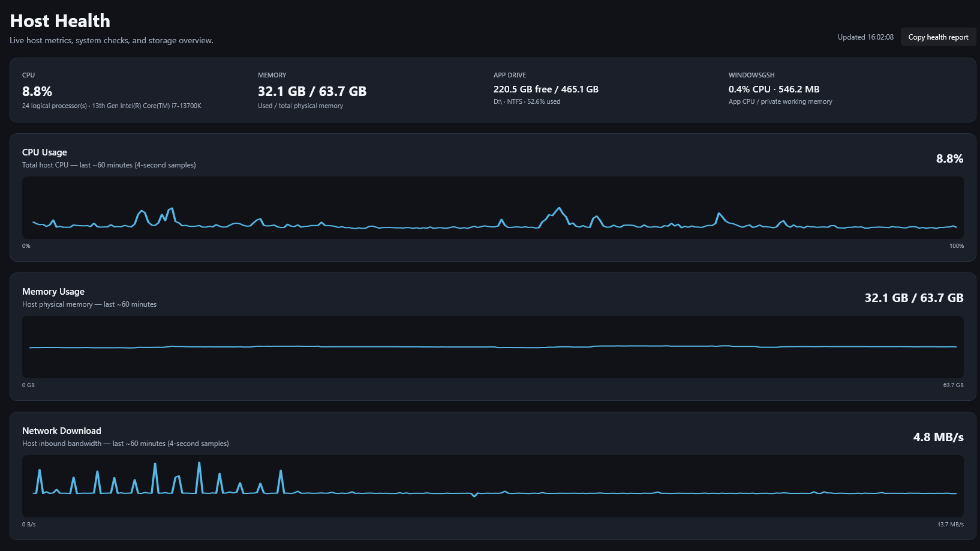Click the CPU 8.8% value in summary card
Image resolution: width=980 pixels, height=551 pixels.
tap(37, 91)
